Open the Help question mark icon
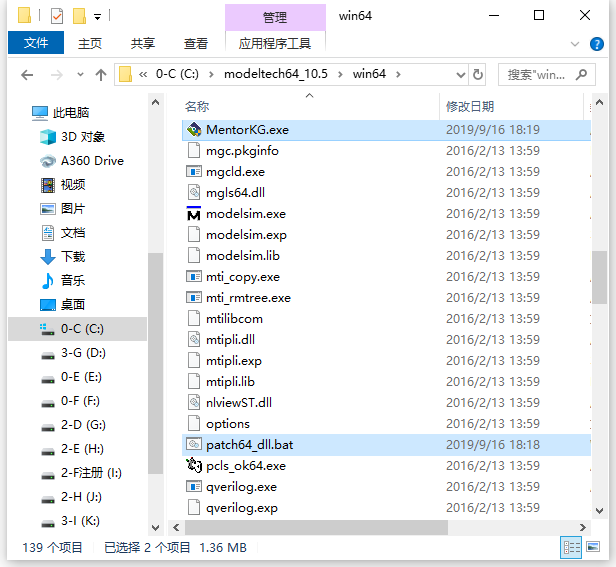Image resolution: width=616 pixels, height=567 pixels. [x=597, y=44]
